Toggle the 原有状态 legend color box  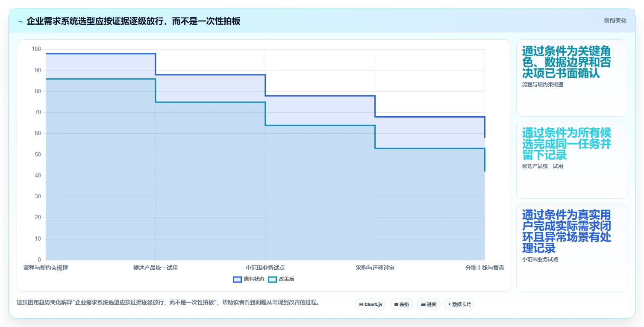[x=237, y=280]
